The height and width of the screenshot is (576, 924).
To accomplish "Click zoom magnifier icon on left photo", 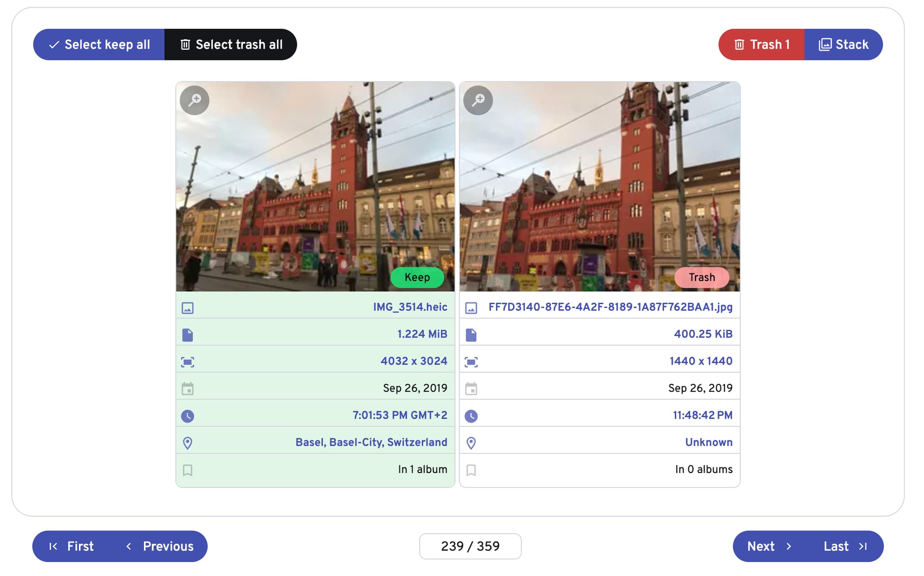I will tap(194, 100).
